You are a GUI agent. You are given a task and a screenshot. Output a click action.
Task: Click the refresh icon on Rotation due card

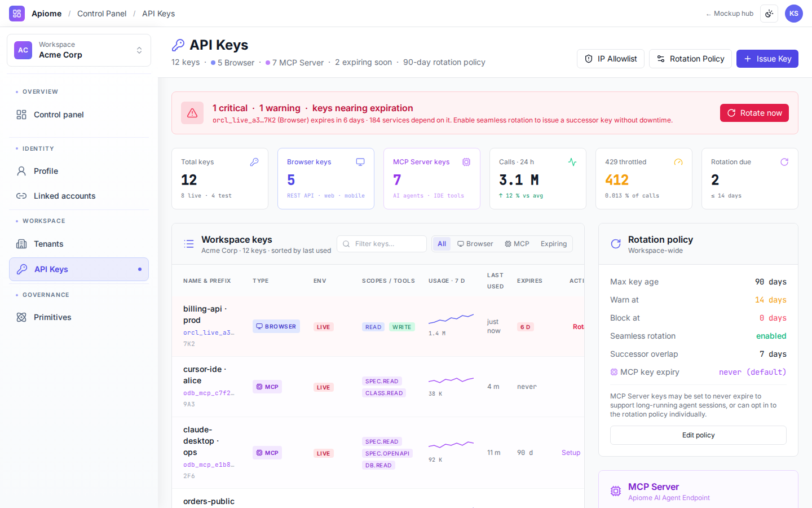click(x=784, y=162)
